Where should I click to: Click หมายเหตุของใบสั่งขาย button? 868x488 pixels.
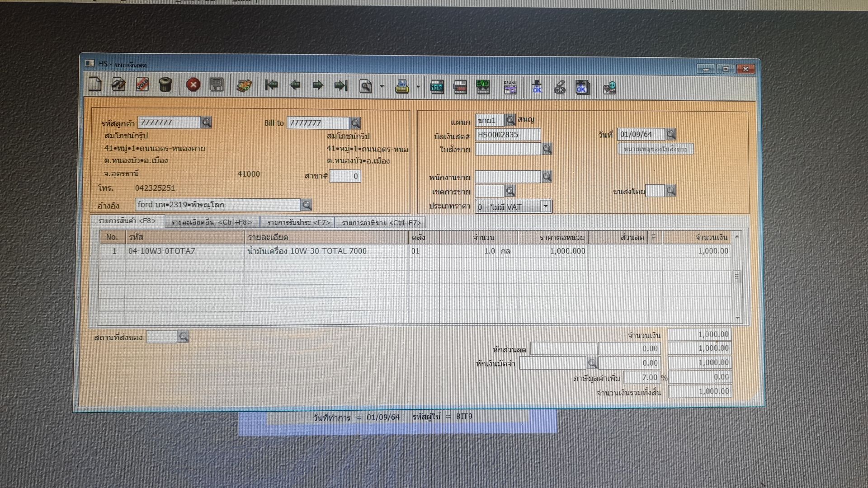[656, 149]
